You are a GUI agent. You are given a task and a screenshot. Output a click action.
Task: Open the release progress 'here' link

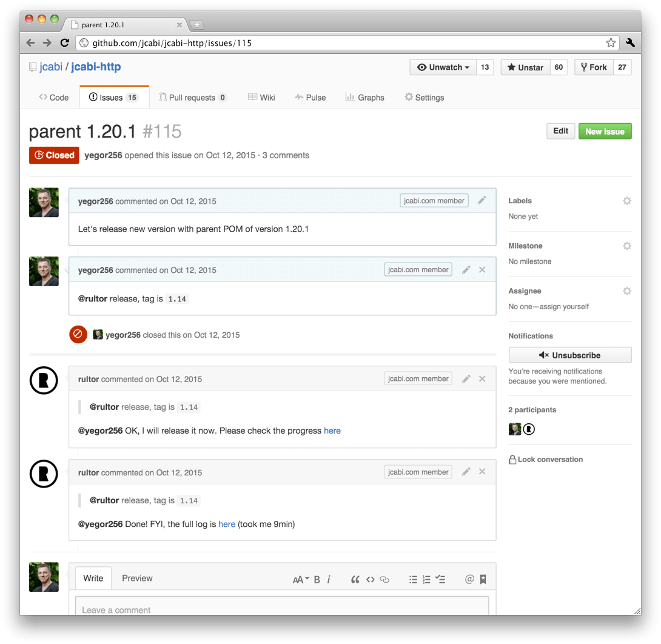pyautogui.click(x=332, y=431)
